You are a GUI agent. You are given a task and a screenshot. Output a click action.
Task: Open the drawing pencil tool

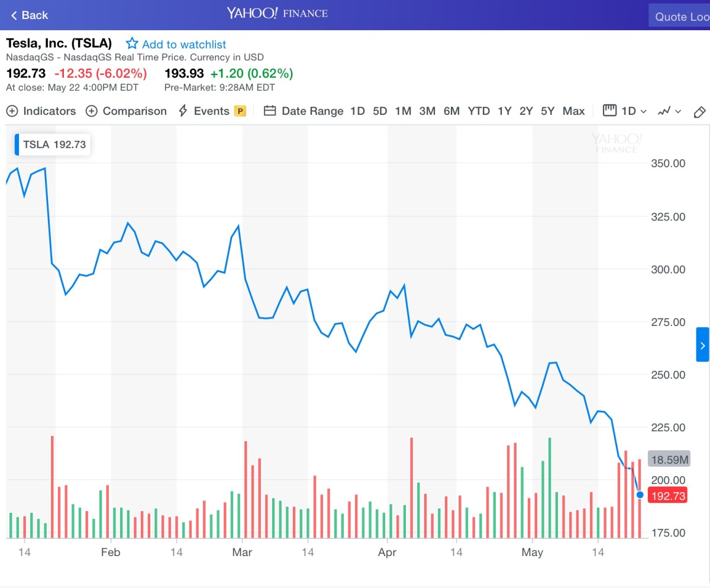click(x=699, y=112)
